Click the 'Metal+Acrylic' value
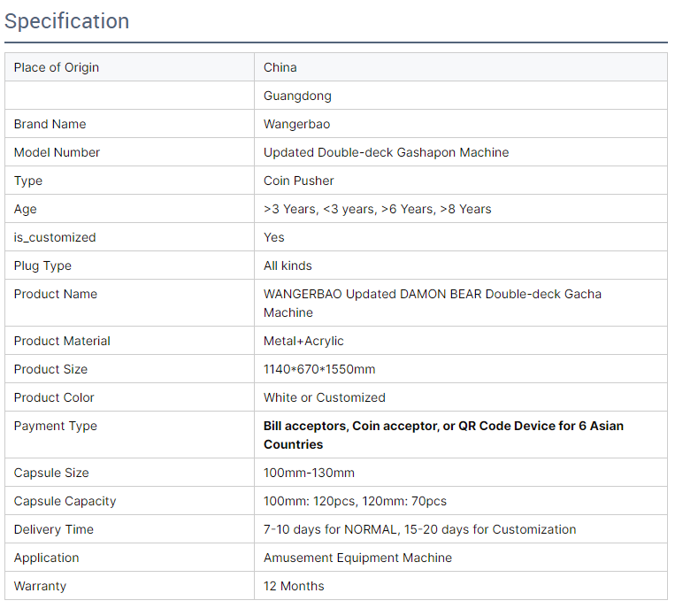Screen dimensions: 675x616 [303, 341]
